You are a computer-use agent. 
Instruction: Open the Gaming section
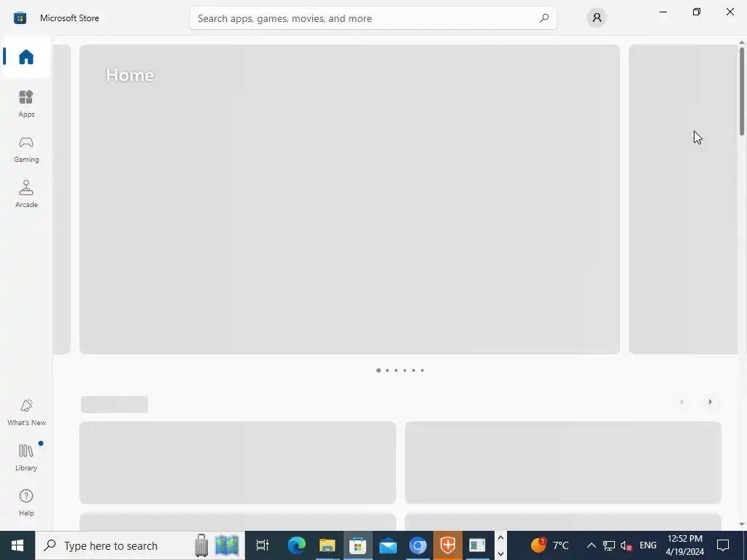click(x=26, y=149)
